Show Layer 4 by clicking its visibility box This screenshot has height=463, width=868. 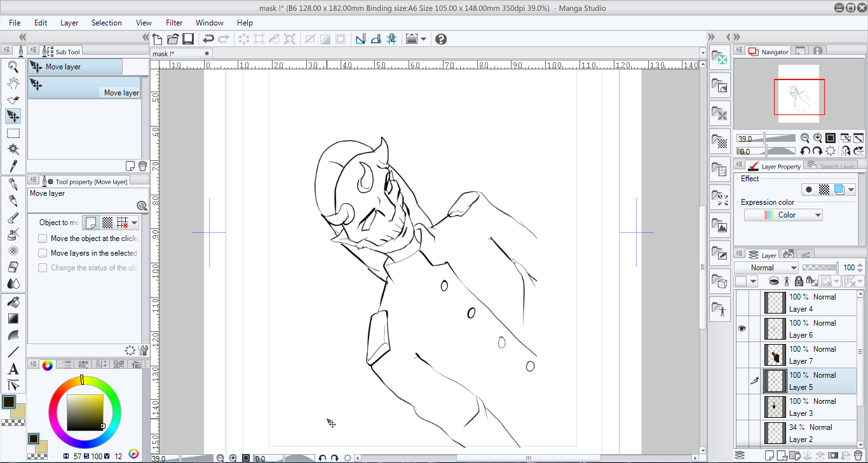pyautogui.click(x=742, y=303)
